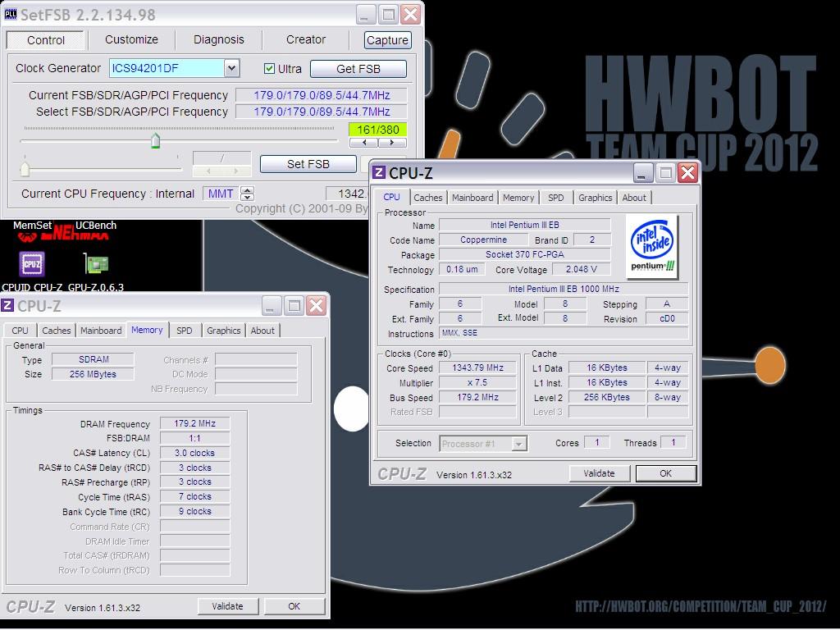The height and width of the screenshot is (630, 840).
Task: Open the Processor #1 selection dropdown
Action: pos(518,444)
